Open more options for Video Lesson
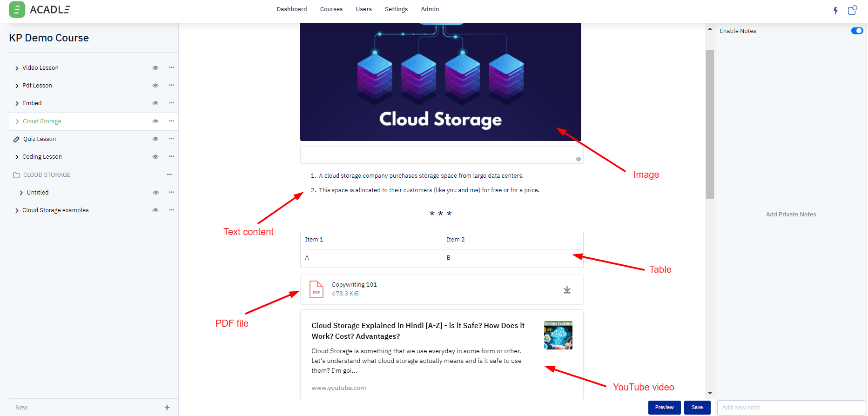Screen dimensions: 868x416 coord(171,68)
